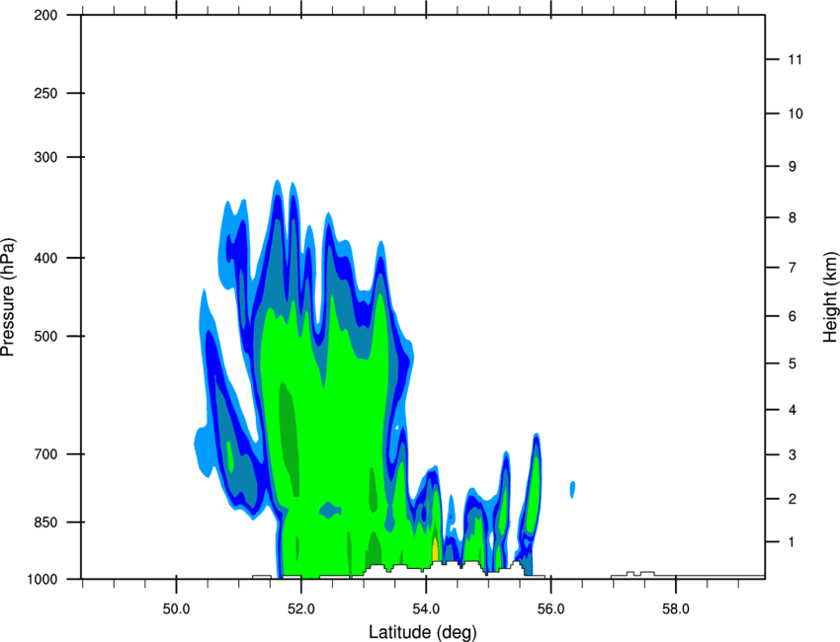Select the 700 pressure tick label

(x=45, y=454)
